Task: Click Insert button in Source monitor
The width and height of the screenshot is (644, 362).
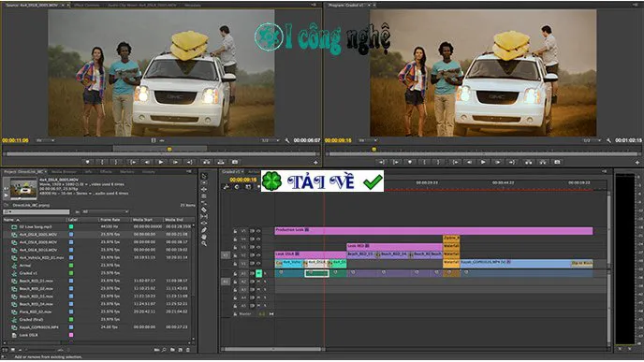Action: point(206,162)
